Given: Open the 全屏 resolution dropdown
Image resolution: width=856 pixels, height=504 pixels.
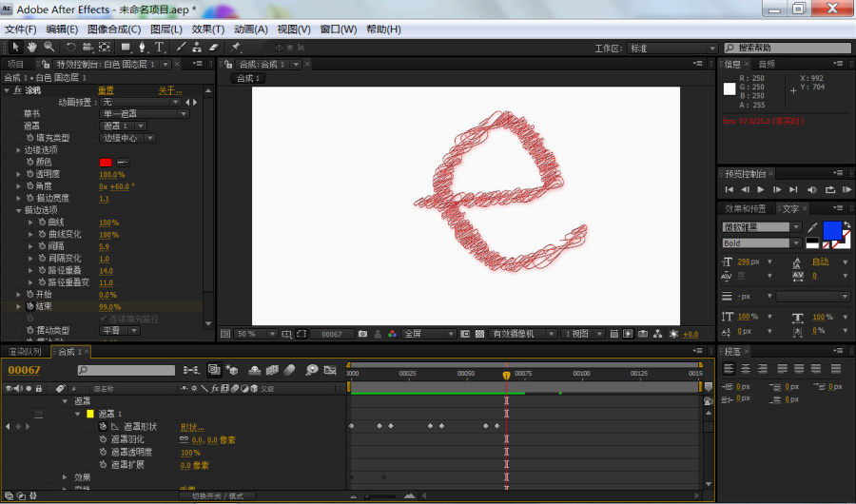Looking at the screenshot, I should tap(428, 334).
